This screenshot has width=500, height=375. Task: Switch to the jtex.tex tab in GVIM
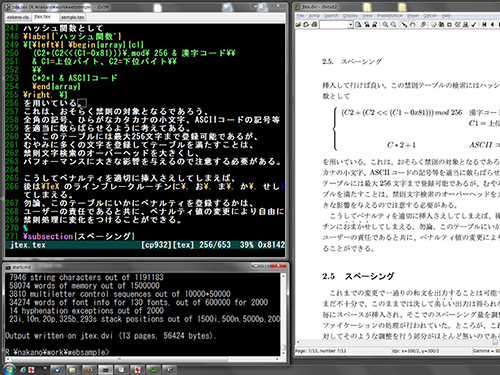coord(42,17)
